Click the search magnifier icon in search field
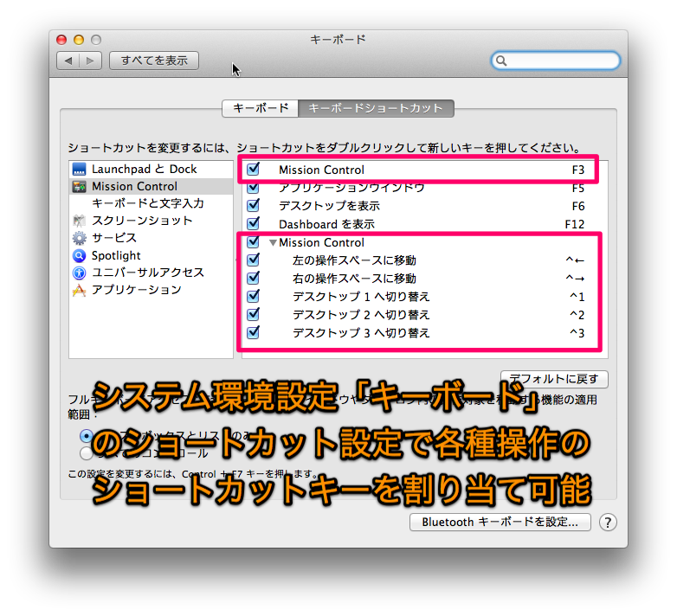This screenshot has height=616, width=677. tap(501, 61)
